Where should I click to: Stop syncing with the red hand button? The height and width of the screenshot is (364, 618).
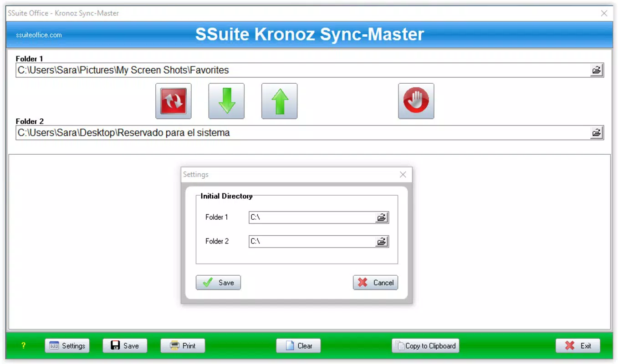point(416,101)
